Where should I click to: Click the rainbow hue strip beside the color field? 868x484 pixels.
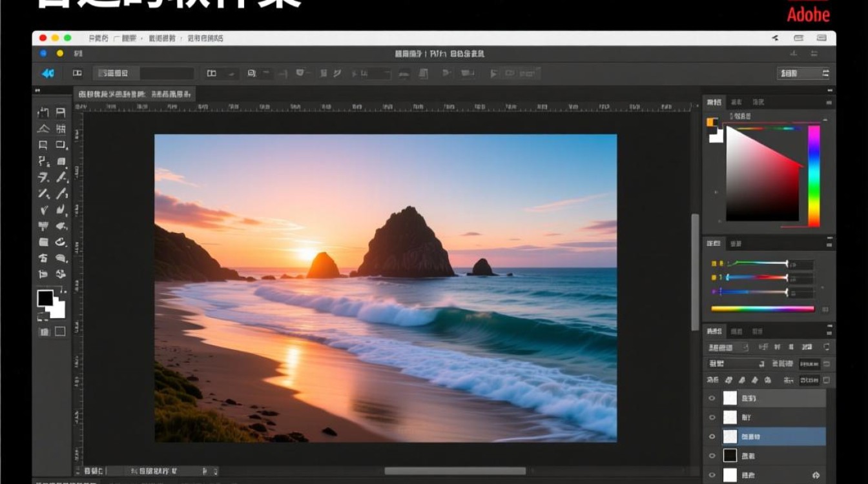click(x=814, y=176)
